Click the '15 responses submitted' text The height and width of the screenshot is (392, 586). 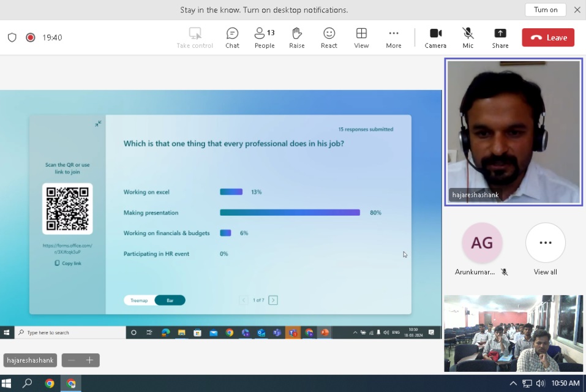(x=366, y=129)
